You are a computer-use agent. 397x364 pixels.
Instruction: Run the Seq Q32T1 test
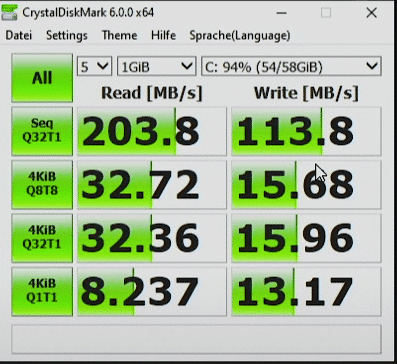[42, 131]
